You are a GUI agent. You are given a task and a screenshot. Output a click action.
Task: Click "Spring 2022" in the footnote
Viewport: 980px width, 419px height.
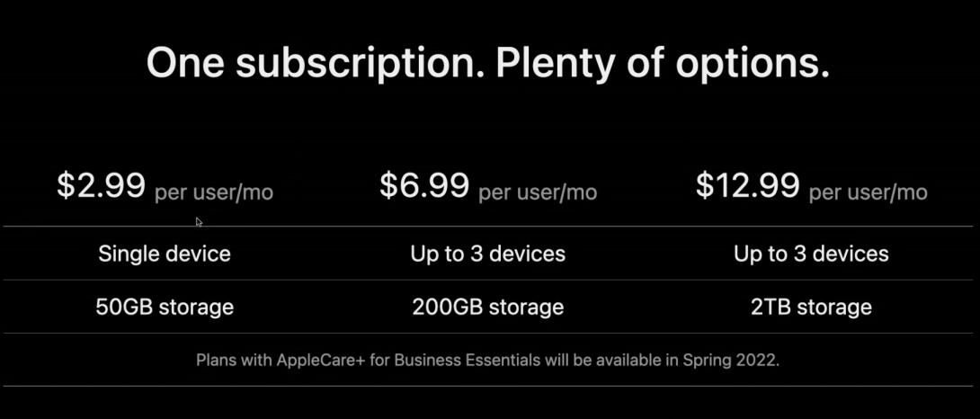735,361
